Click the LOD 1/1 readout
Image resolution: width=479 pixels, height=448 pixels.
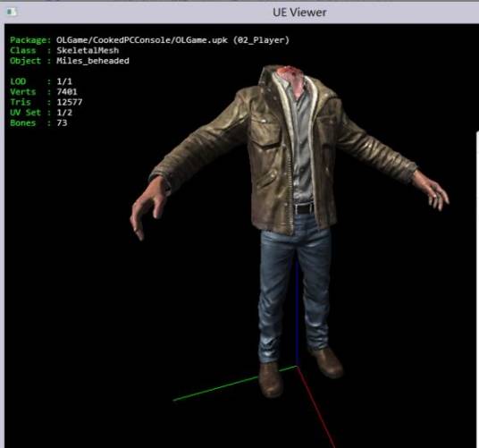tap(64, 81)
